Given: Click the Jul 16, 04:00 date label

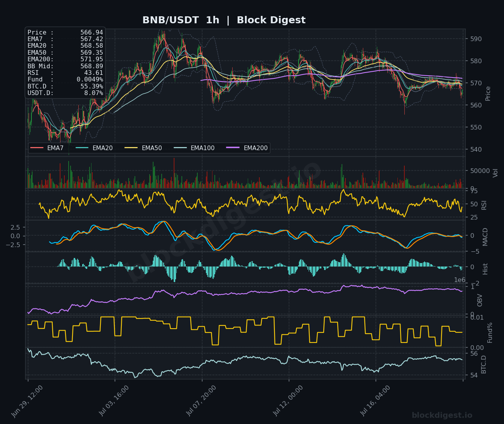Looking at the screenshot, I should click(375, 401).
